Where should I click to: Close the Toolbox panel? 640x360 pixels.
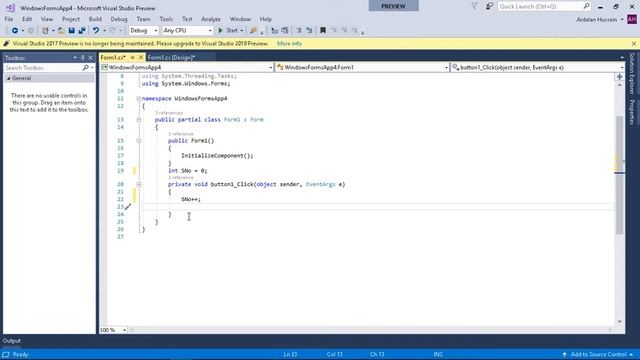[91, 58]
